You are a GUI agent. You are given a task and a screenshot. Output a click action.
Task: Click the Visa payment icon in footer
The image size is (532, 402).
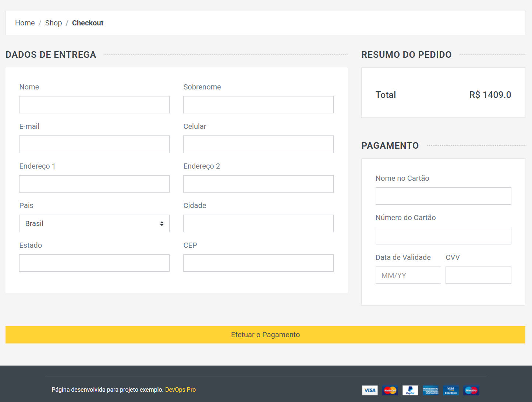pyautogui.click(x=370, y=390)
